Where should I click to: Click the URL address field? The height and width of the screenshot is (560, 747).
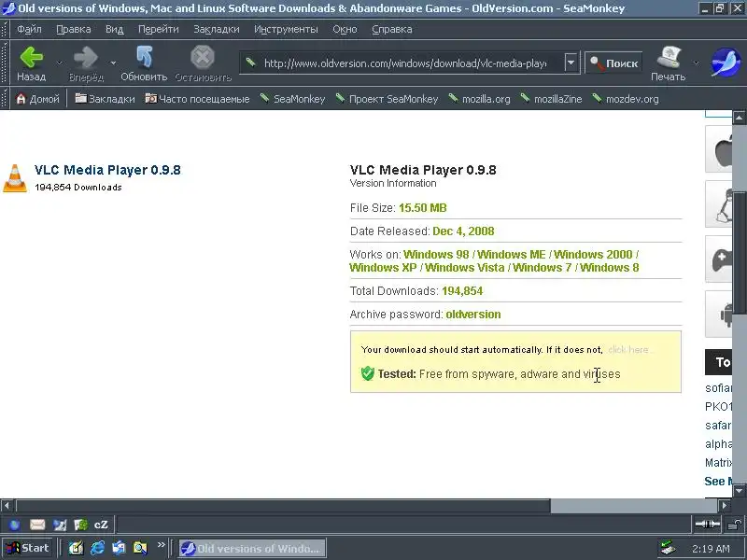[404, 63]
